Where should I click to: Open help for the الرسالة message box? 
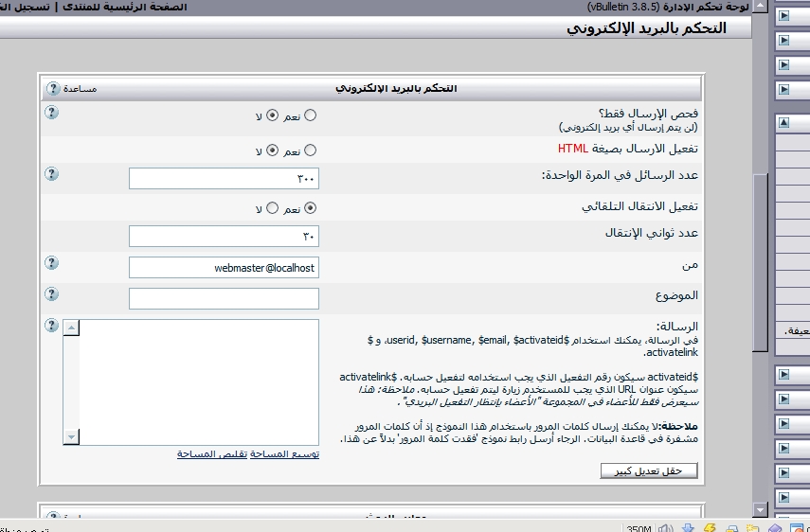click(51, 326)
